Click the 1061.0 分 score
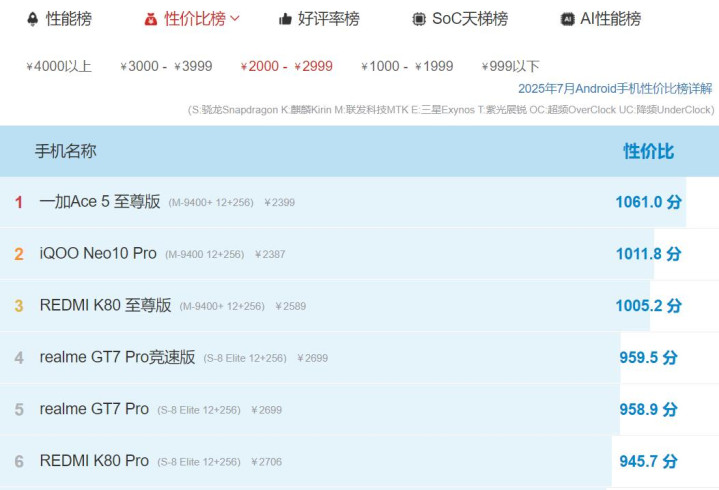Viewport: 719px width, 490px height. click(648, 202)
